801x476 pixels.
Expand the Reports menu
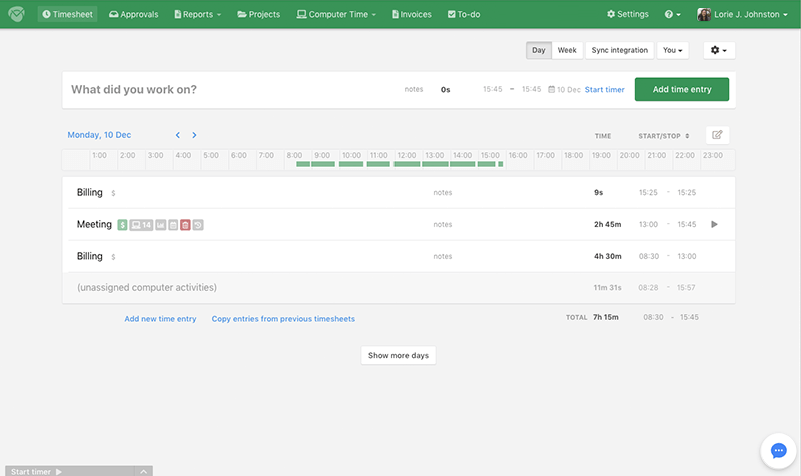point(198,14)
